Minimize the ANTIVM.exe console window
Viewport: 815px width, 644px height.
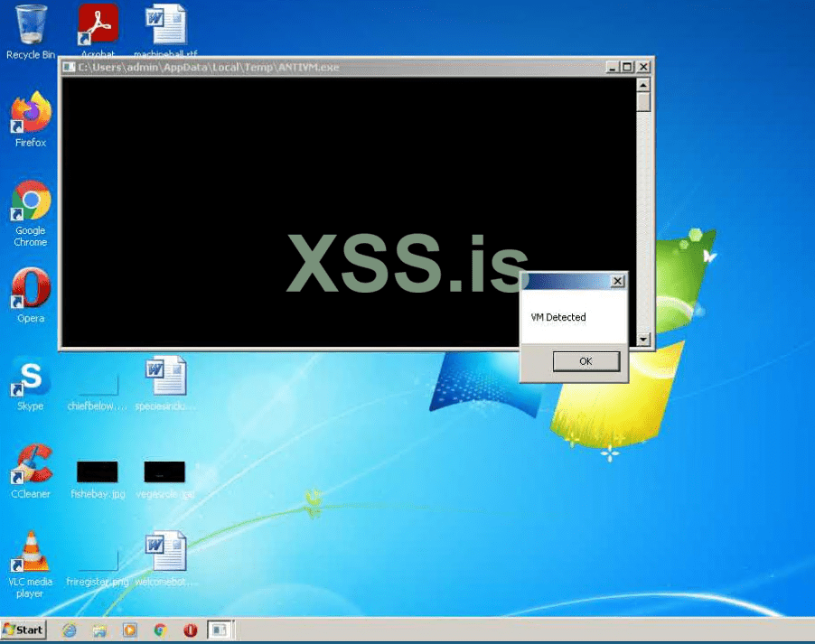pos(613,67)
